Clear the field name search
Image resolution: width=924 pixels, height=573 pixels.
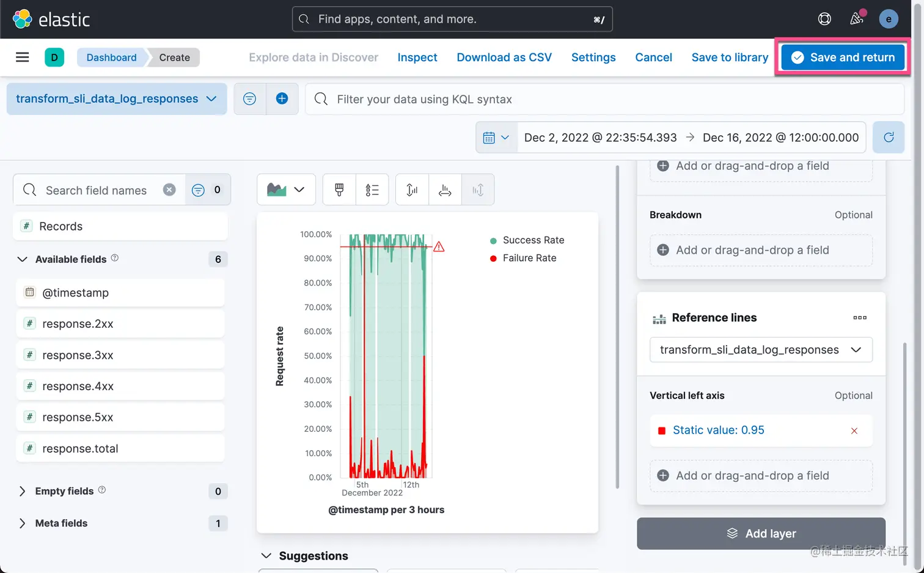(x=169, y=190)
